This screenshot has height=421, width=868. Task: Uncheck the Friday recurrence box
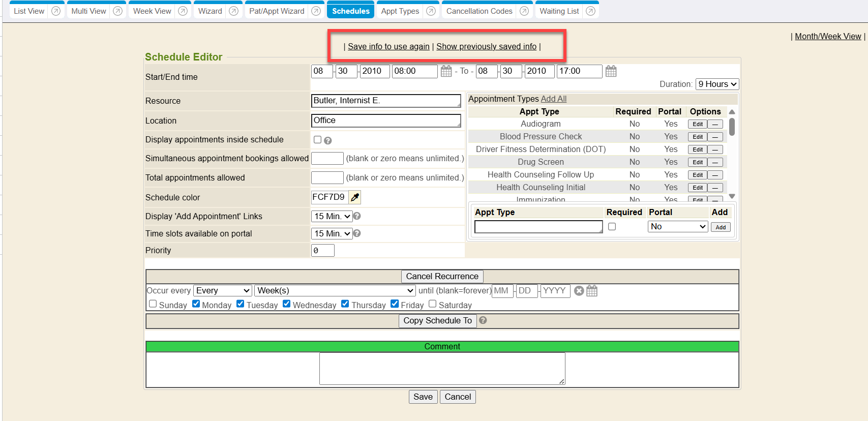395,304
